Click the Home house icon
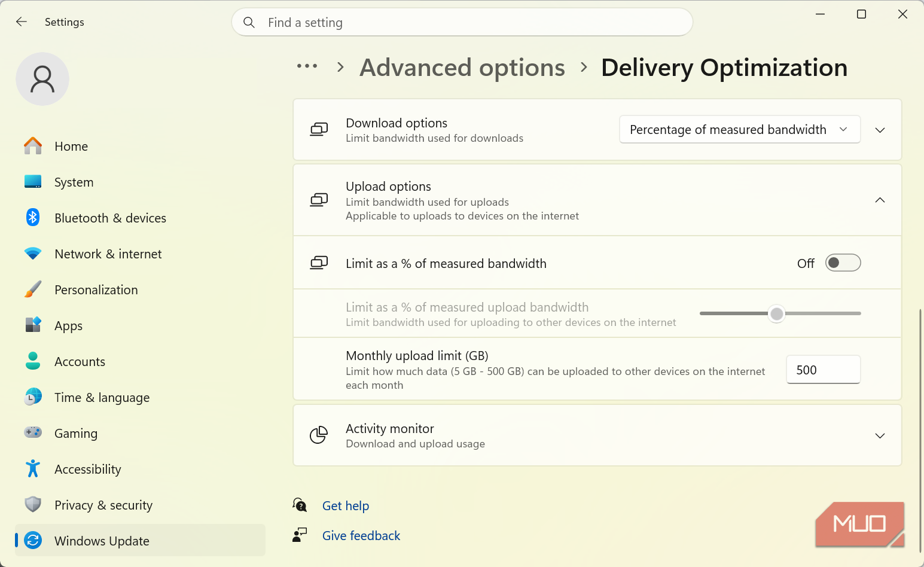The width and height of the screenshot is (924, 567). 33,146
